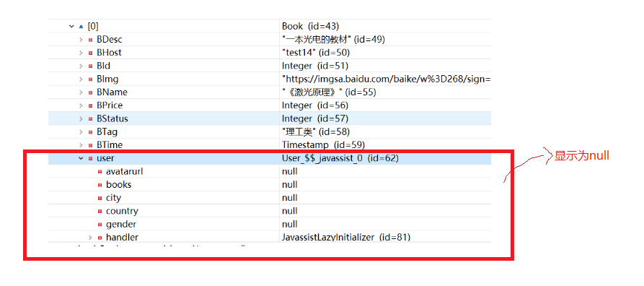Select the BHost variable name
This screenshot has width=644, height=286.
coord(109,53)
